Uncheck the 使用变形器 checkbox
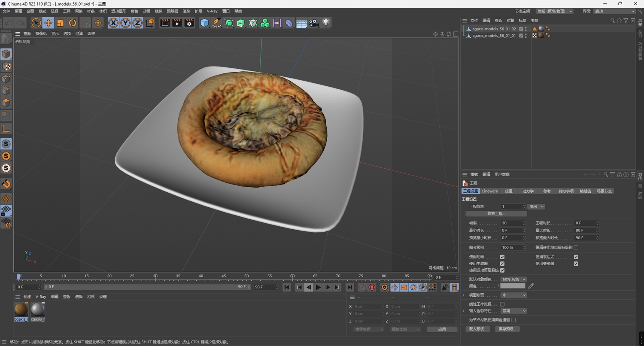 coord(576,264)
